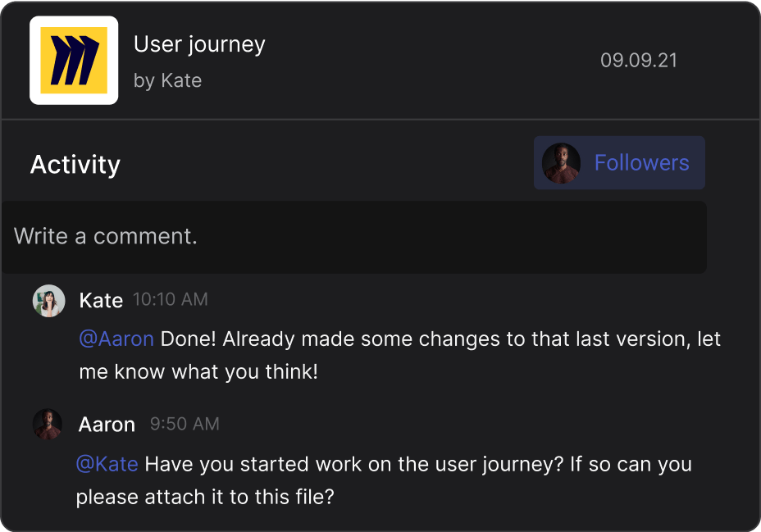The width and height of the screenshot is (761, 532).
Task: Open the User journey board title
Action: [x=198, y=44]
